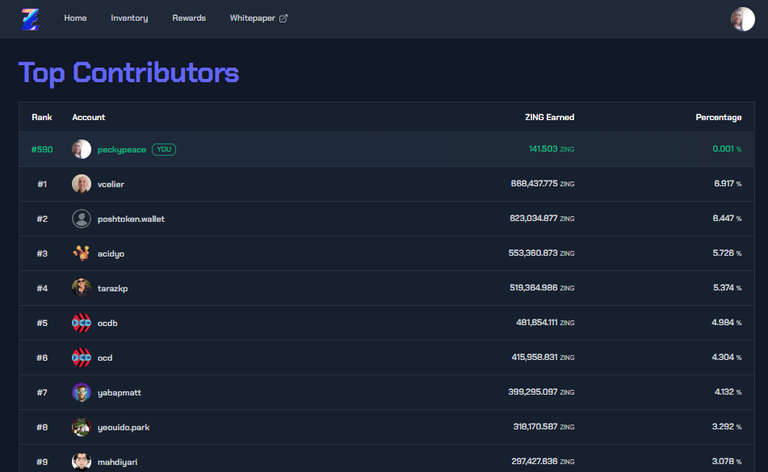The width and height of the screenshot is (768, 472).
Task: Click the external link icon beside Whitepaper
Action: pyautogui.click(x=283, y=18)
